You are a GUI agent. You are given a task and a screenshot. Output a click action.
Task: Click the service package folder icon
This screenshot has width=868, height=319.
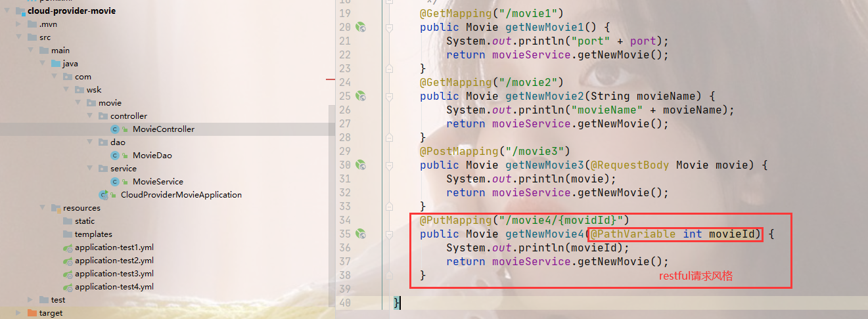click(103, 169)
